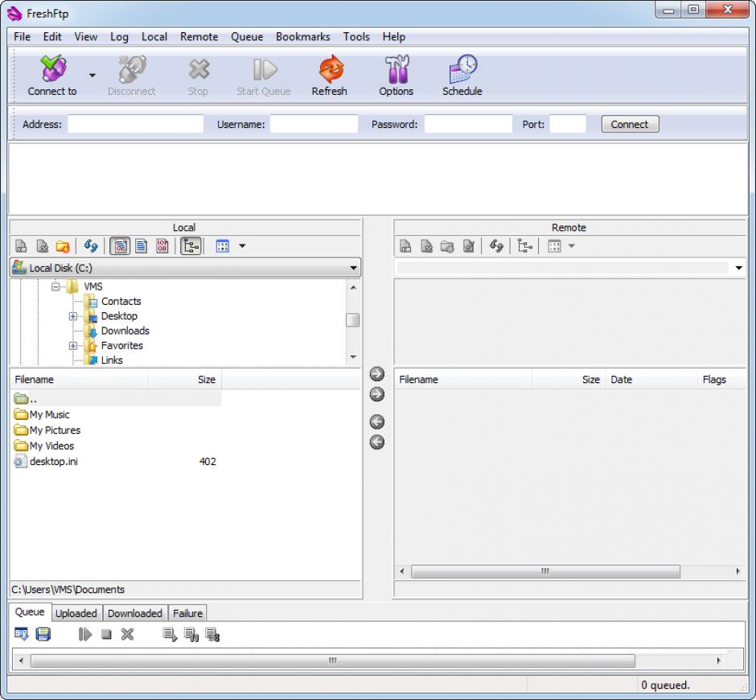This screenshot has width=756, height=700.
Task: Click the local tree scrollbar thumb
Action: 353,320
